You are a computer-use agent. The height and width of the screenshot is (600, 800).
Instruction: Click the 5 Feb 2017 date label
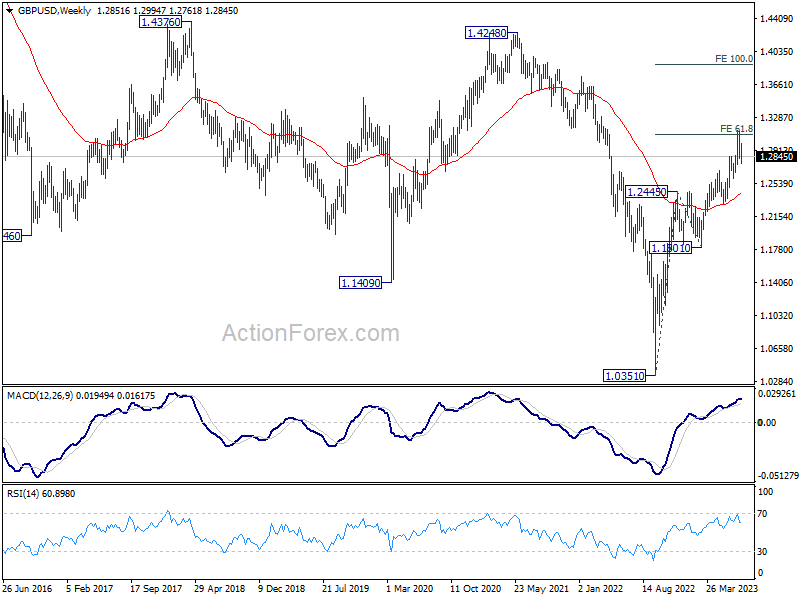click(90, 589)
